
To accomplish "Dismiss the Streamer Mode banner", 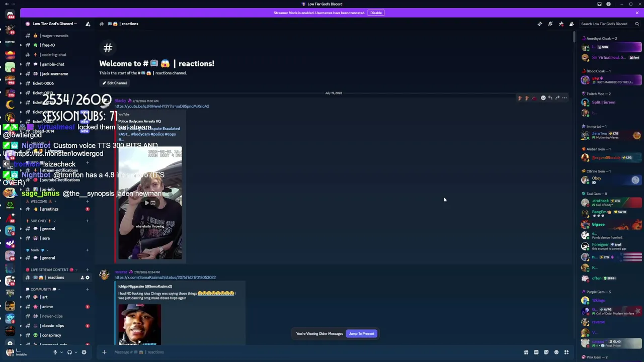I will (637, 13).
